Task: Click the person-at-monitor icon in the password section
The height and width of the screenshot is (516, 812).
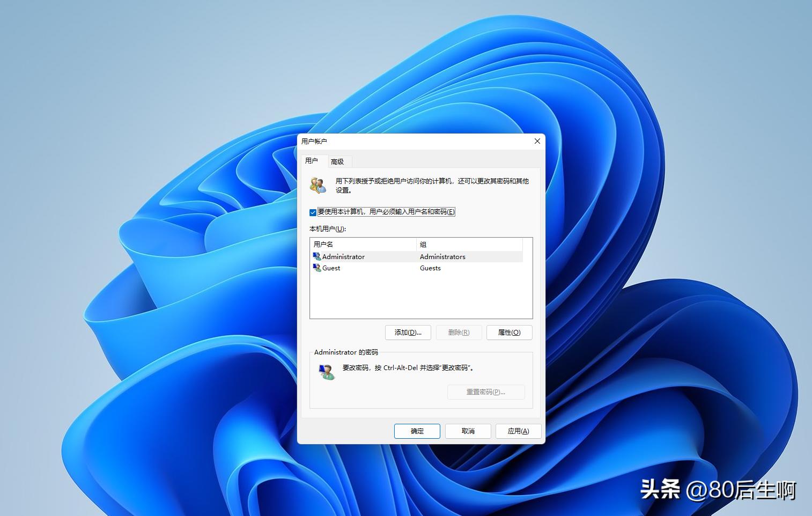Action: point(327,371)
